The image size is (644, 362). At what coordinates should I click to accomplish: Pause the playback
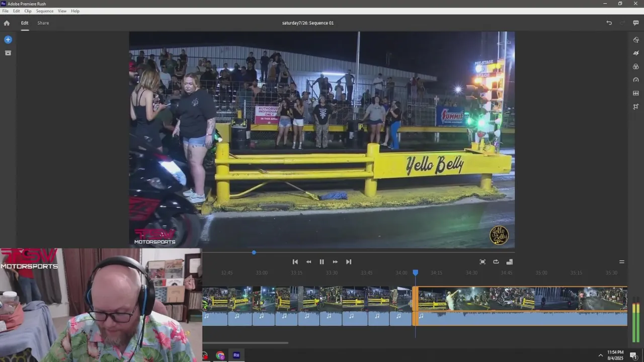[x=322, y=262]
